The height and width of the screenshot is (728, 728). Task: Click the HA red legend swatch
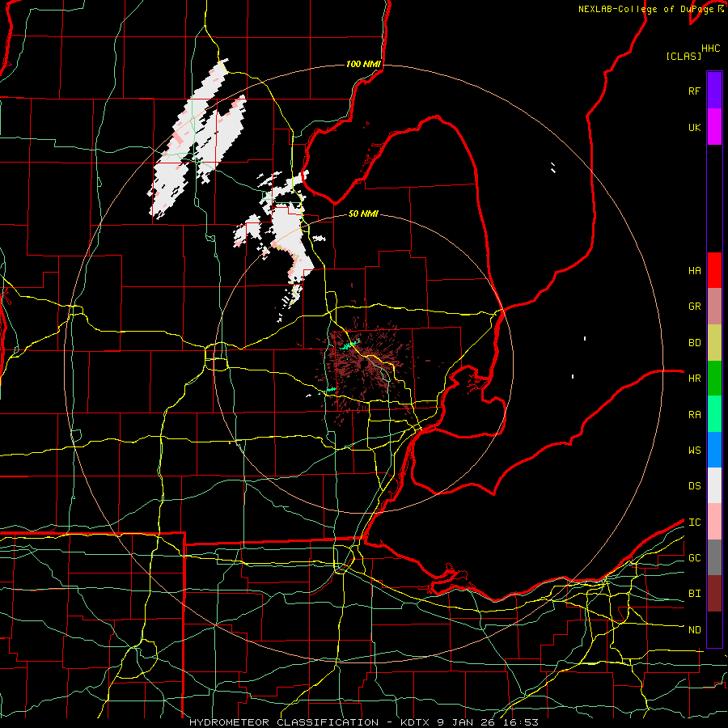point(714,270)
